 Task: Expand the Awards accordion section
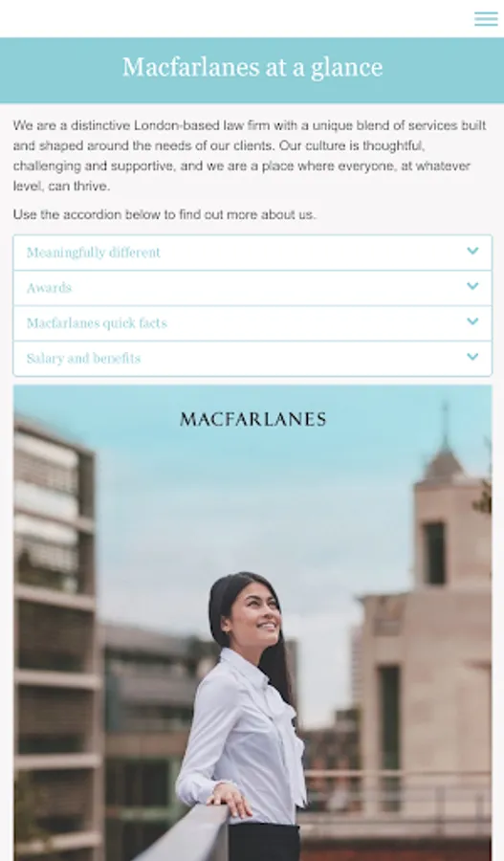[252, 288]
